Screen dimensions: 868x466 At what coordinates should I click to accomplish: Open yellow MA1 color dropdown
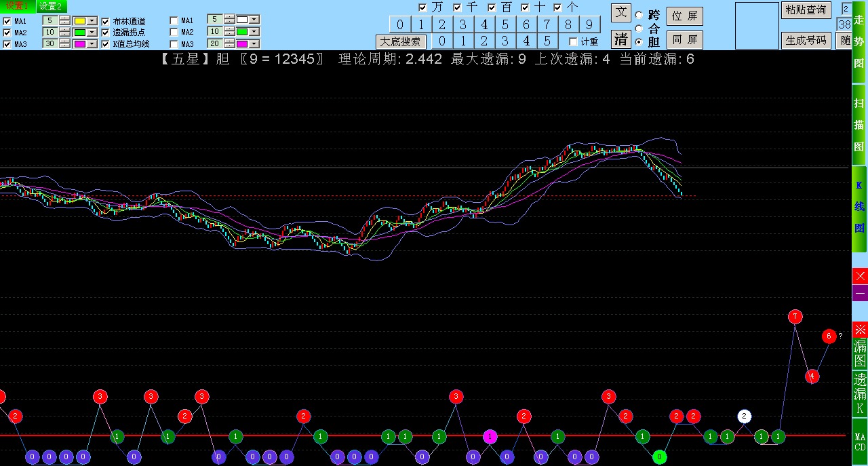pos(93,20)
